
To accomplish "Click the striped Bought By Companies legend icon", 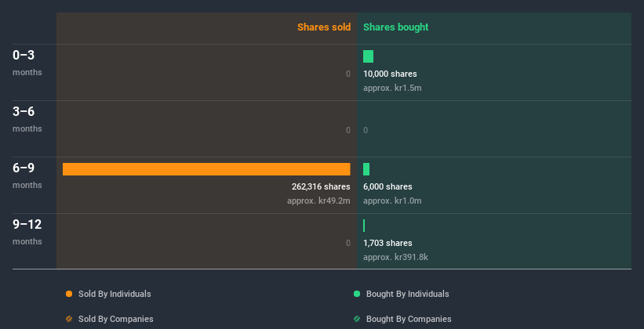I will (x=357, y=319).
